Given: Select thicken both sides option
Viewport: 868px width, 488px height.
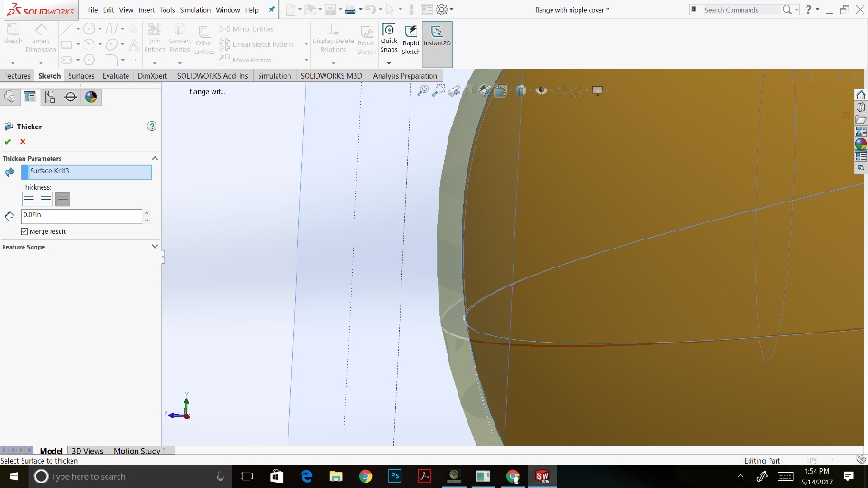Looking at the screenshot, I should [x=45, y=199].
